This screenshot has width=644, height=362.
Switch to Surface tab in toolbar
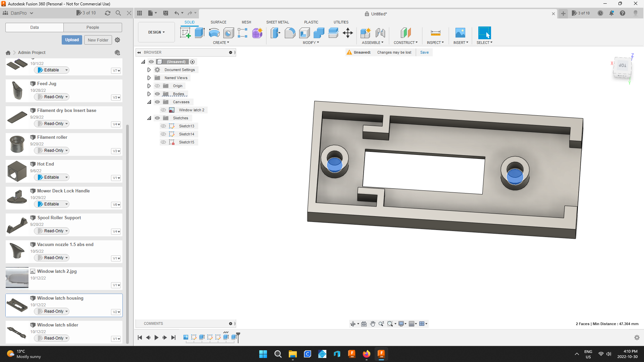tap(218, 22)
